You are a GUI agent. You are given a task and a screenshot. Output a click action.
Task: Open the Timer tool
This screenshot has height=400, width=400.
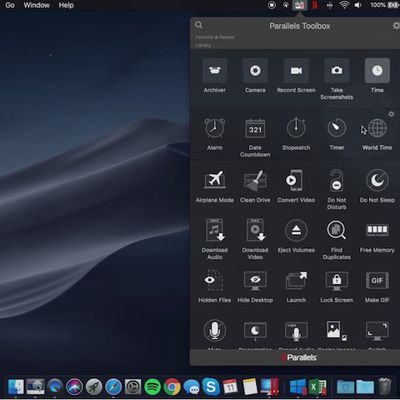pos(337,128)
